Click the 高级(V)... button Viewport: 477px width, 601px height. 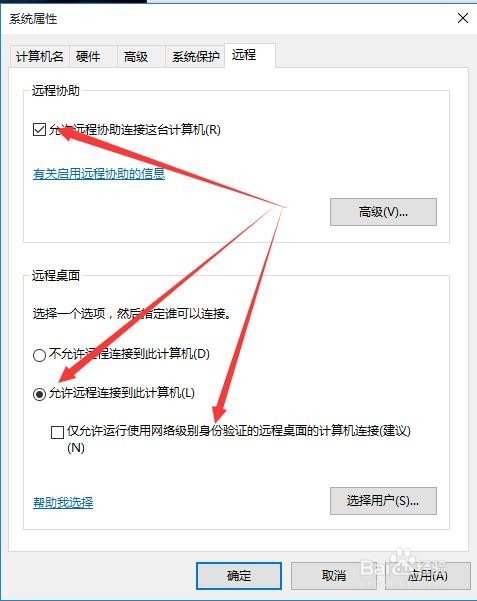[x=383, y=212]
